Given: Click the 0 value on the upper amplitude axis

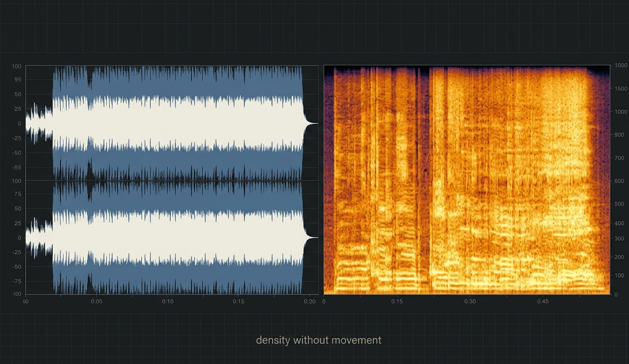Looking at the screenshot, I should coord(19,123).
